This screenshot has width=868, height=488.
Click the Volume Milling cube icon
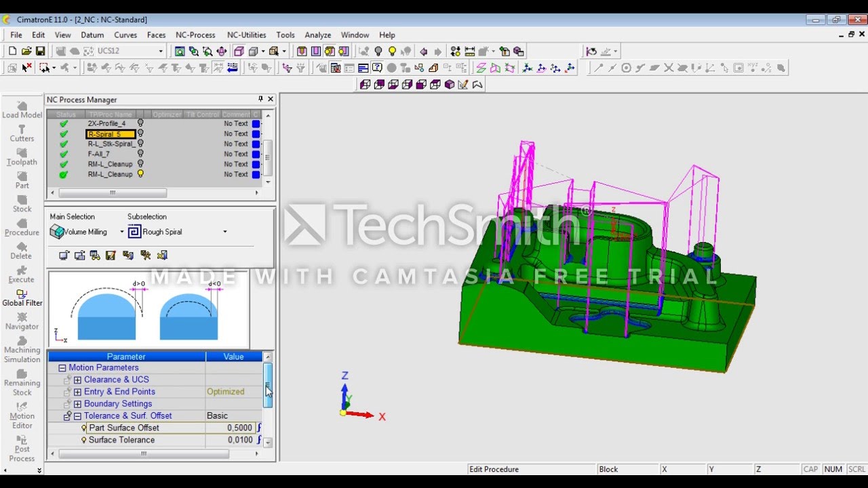57,232
